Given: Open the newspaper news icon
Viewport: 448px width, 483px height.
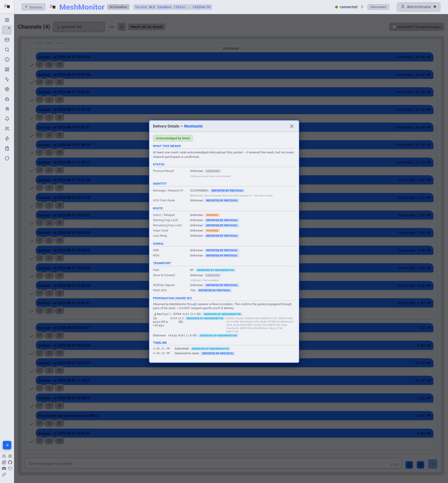Looking at the screenshot, I should [4, 462].
